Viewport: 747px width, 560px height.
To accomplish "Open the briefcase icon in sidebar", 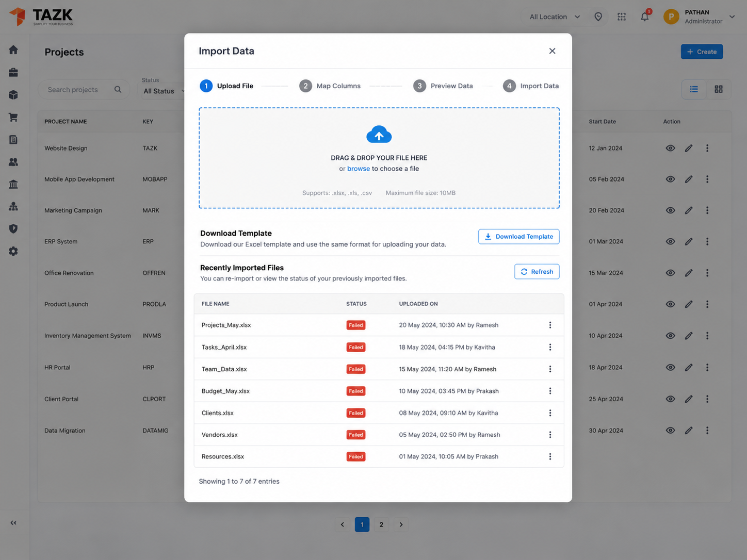I will coord(13,72).
